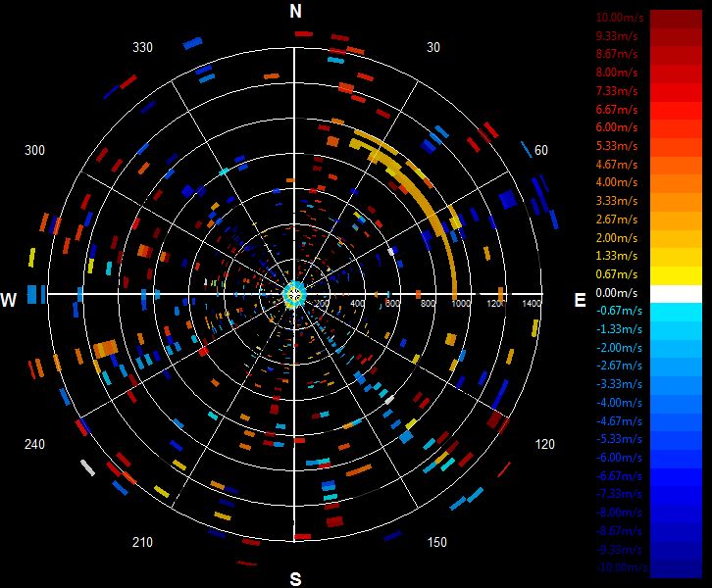The width and height of the screenshot is (712, 588).
Task: Select the 30 degree bearing label
Action: (433, 48)
